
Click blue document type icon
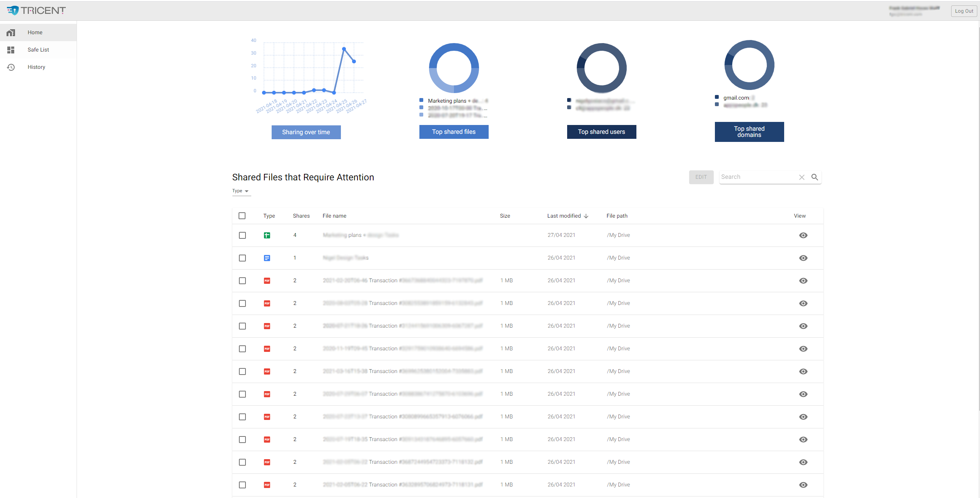pyautogui.click(x=267, y=258)
